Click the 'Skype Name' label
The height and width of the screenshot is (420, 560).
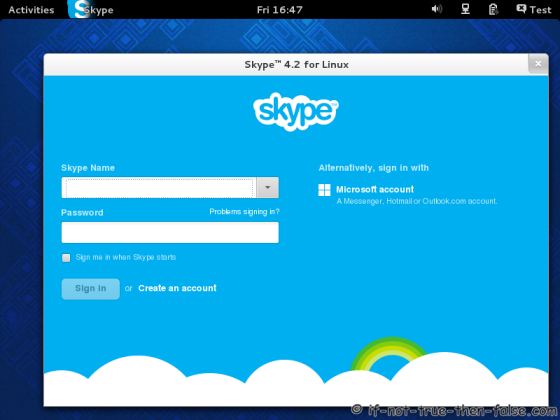pyautogui.click(x=88, y=168)
